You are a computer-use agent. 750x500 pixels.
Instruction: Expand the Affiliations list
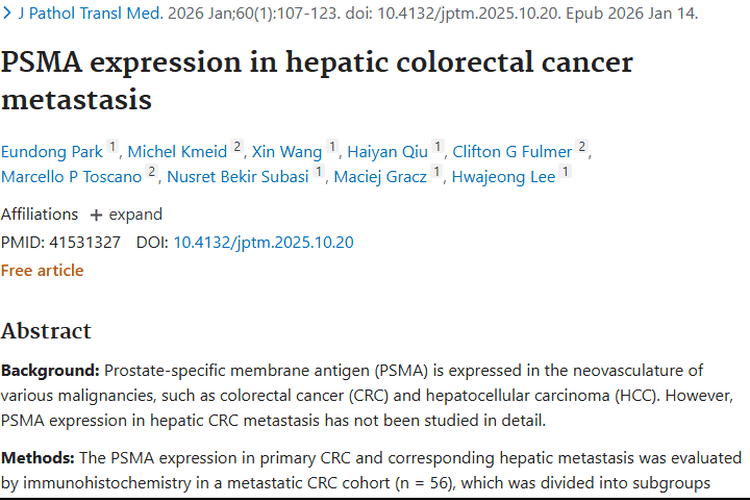tap(126, 214)
